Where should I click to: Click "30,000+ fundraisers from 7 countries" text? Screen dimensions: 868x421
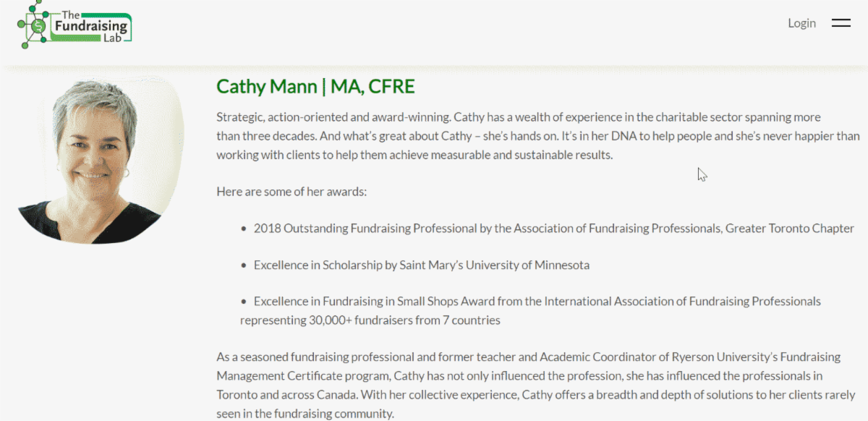click(x=404, y=320)
